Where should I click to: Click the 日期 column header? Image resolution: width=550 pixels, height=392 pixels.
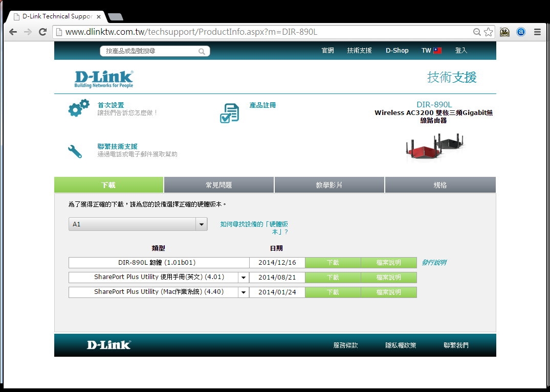(276, 248)
